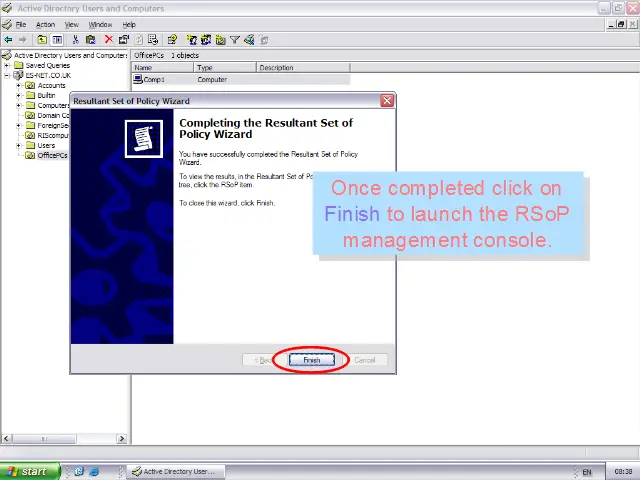
Task: Open the Windows Start menu
Action: click(28, 471)
